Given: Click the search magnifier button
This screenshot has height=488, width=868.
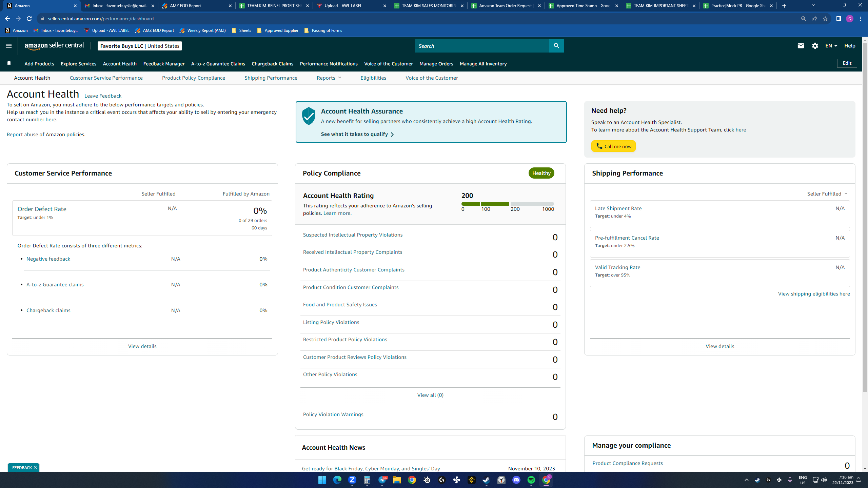Looking at the screenshot, I should 556,46.
